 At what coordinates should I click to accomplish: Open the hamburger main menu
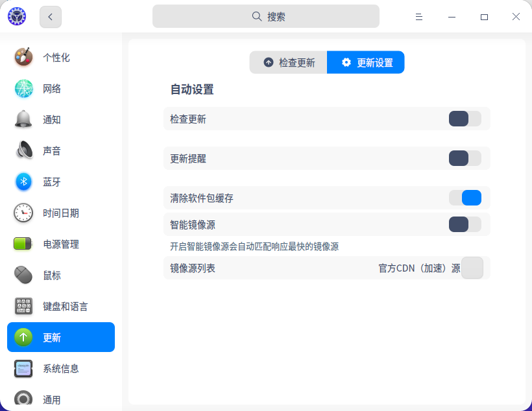point(419,17)
